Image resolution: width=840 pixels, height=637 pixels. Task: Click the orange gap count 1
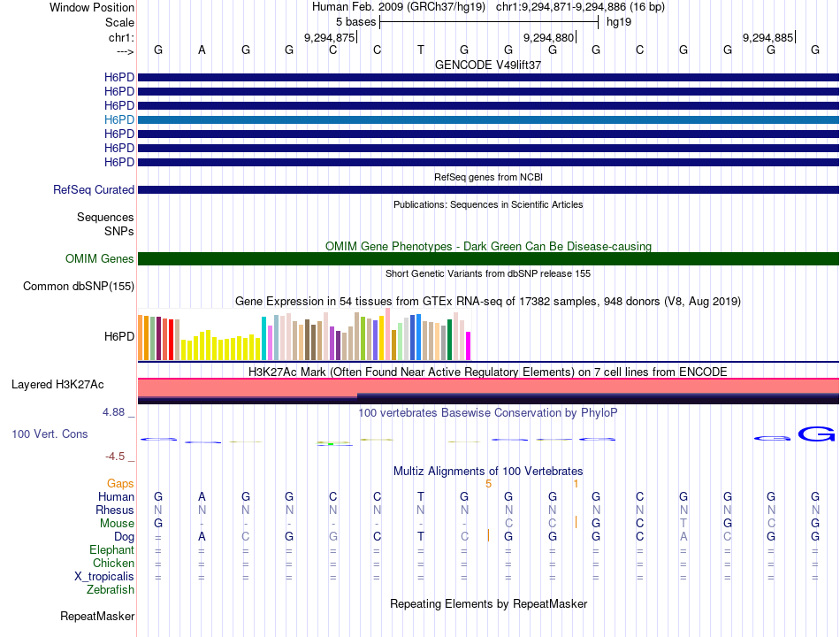[576, 484]
